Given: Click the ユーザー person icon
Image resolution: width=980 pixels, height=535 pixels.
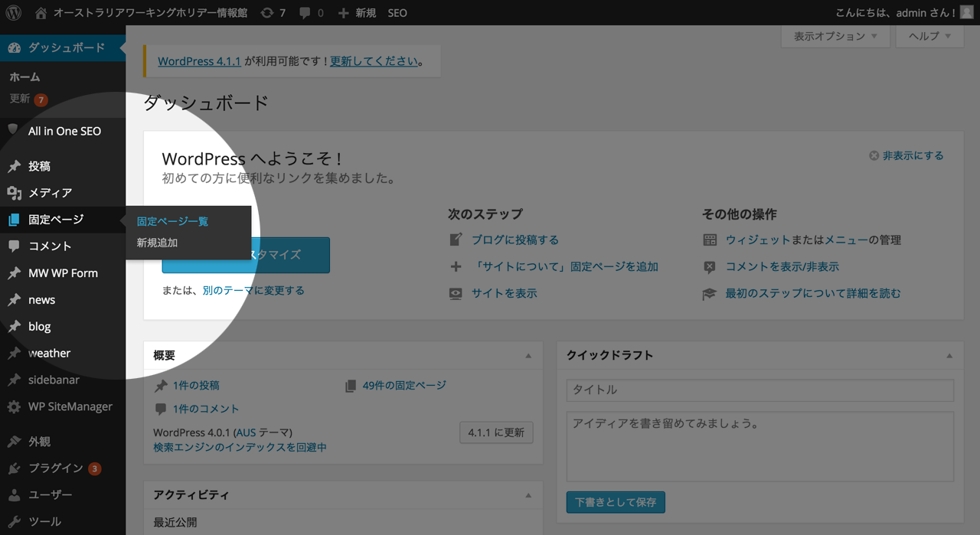Looking at the screenshot, I should (14, 495).
